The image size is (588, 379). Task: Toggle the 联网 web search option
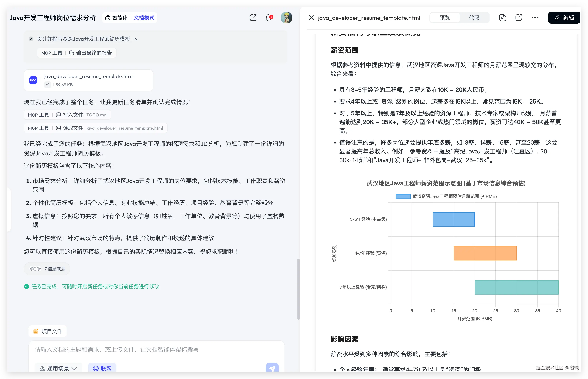coord(102,368)
